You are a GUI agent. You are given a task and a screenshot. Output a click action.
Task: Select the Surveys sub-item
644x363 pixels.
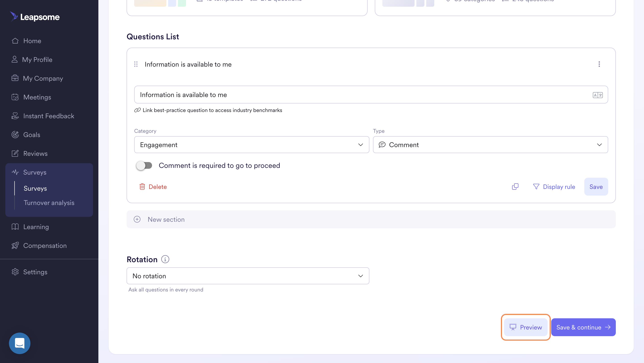(35, 188)
